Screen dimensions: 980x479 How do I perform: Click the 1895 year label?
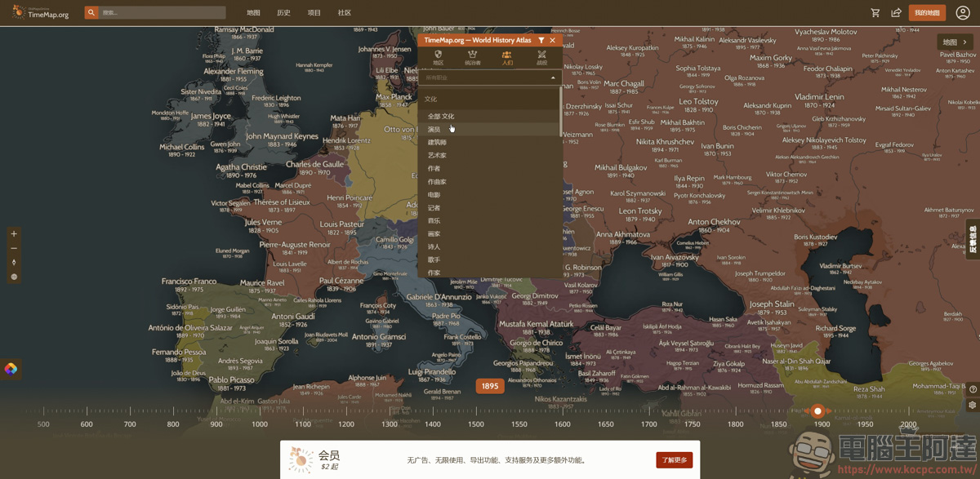tap(490, 386)
